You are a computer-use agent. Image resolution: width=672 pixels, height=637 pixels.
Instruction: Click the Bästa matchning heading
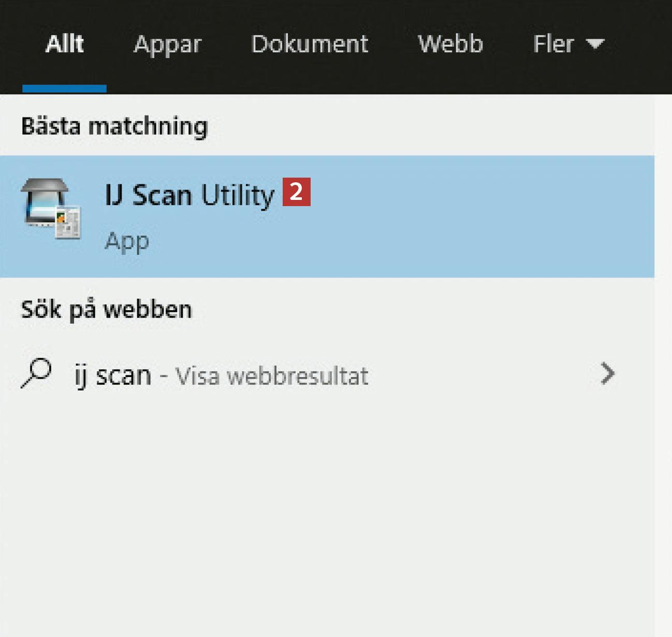(x=114, y=126)
